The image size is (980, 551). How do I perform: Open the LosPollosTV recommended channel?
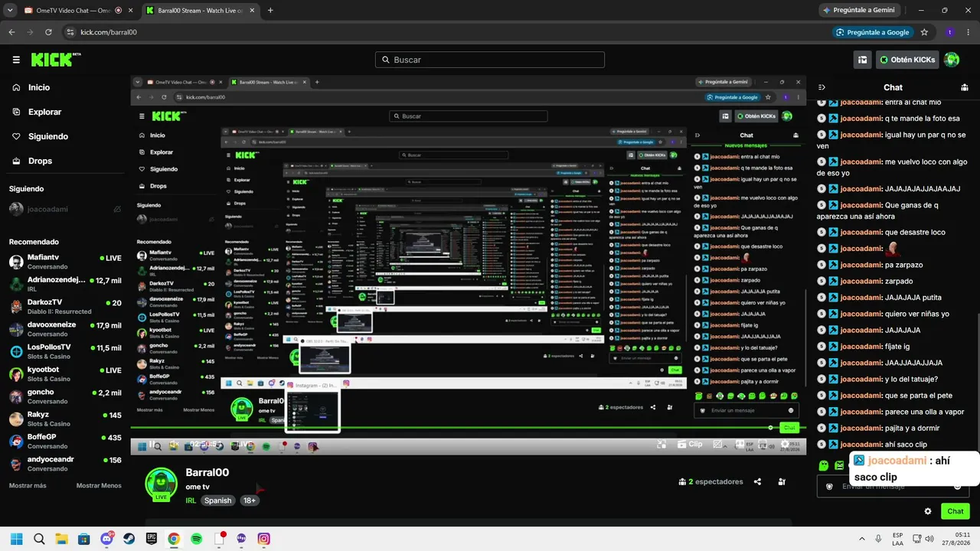point(65,351)
